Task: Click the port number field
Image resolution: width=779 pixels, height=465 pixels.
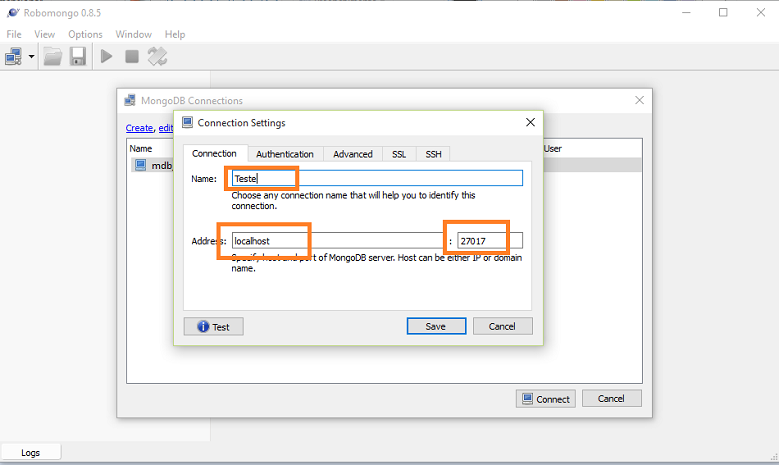Action: tap(489, 241)
